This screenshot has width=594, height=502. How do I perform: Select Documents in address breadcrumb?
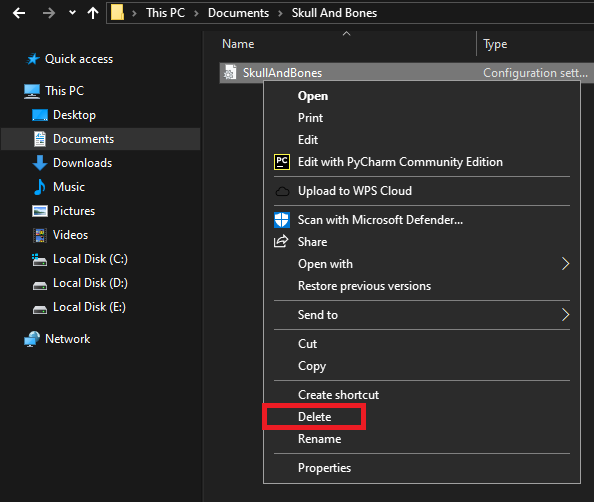click(238, 13)
